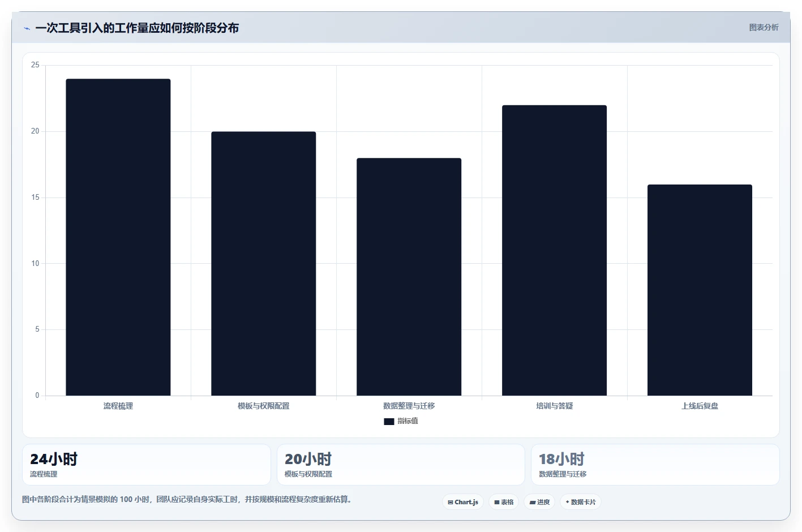Screen dimensions: 802x532
Task: Select the 进度 chip
Action: point(539,502)
